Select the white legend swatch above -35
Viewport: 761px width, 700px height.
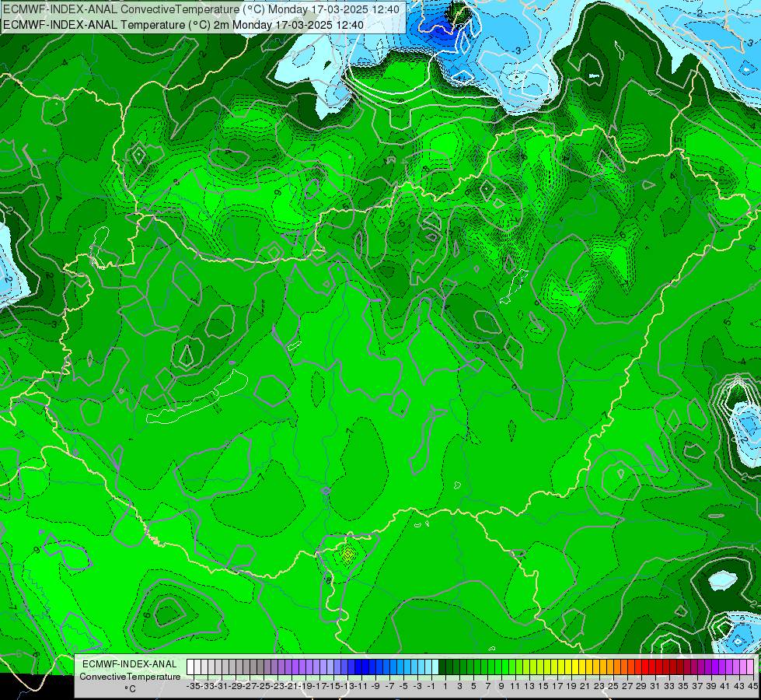[x=190, y=667]
